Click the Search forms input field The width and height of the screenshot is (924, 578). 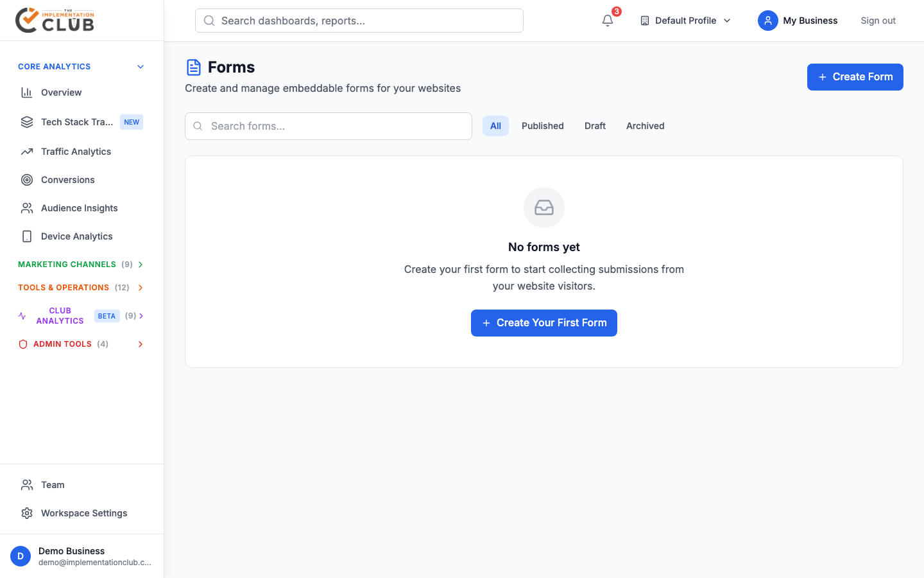pyautogui.click(x=328, y=126)
